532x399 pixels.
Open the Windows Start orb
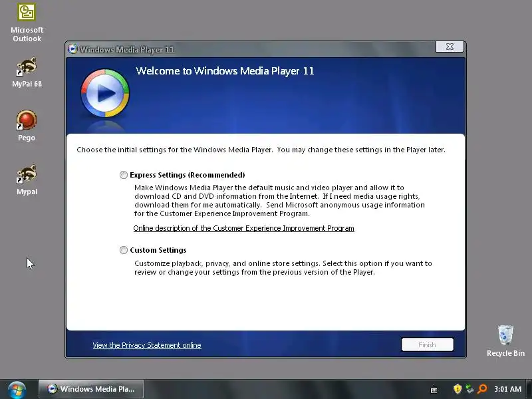click(x=17, y=390)
